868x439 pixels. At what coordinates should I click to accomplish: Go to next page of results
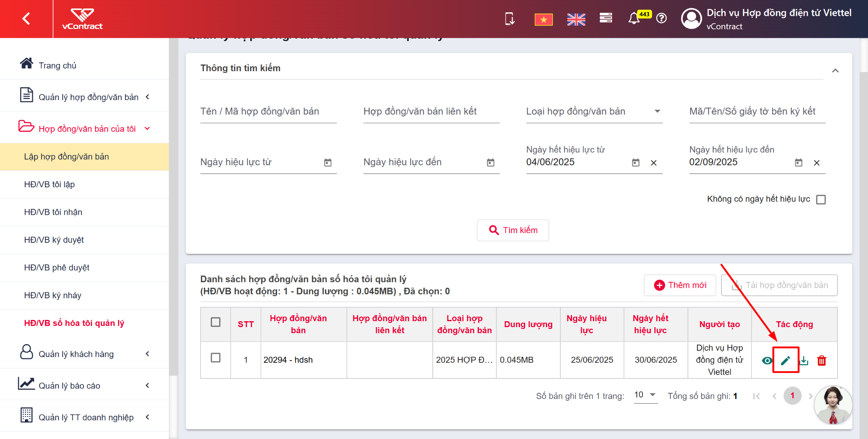tap(810, 396)
